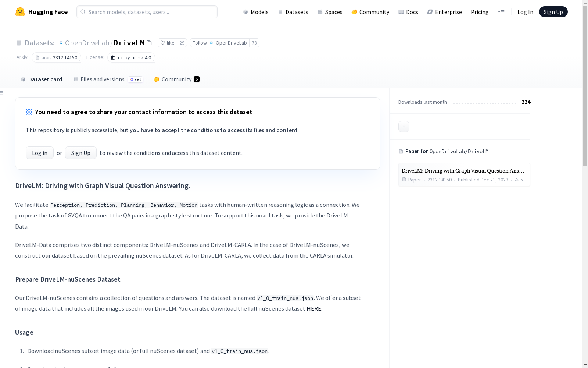Open the arxiv:2312.14150 tag
Viewport: 588px width, 368px height.
(x=56, y=57)
